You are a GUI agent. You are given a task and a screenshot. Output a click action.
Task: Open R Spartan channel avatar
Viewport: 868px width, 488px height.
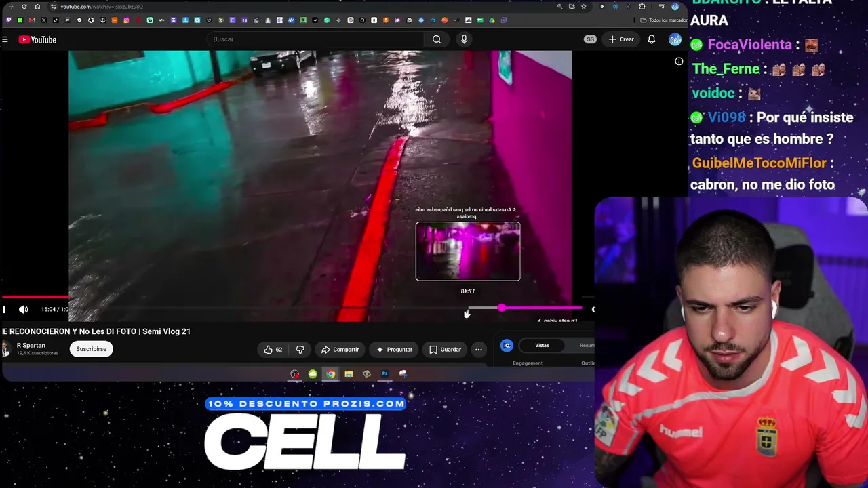click(x=6, y=349)
